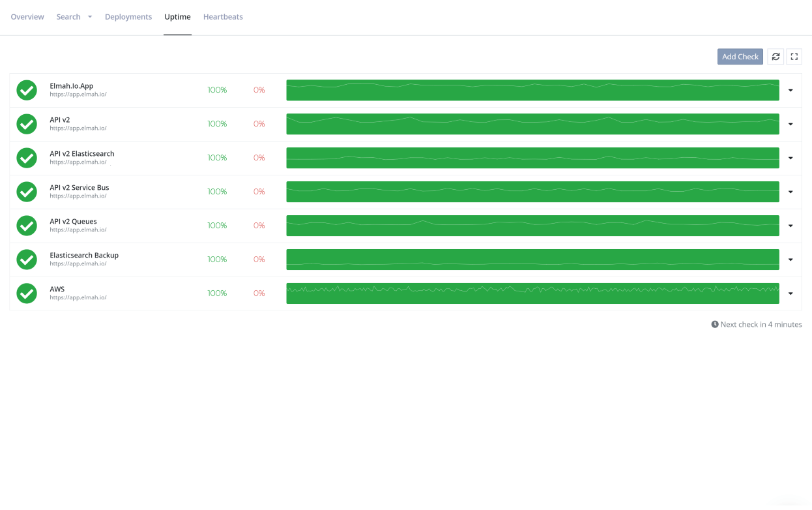The width and height of the screenshot is (812, 510).
Task: Expand details for the API v2 Queues check
Action: (790, 225)
